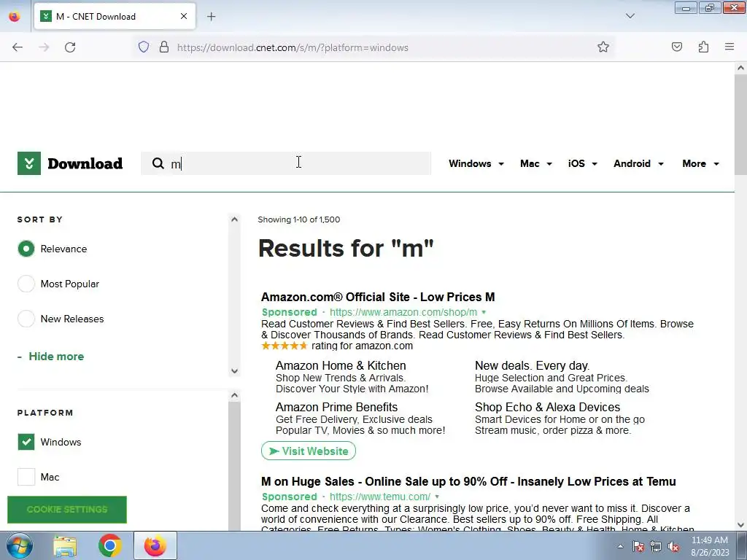Click the muted volume tray icon
This screenshot has height=560, width=747.
pos(673,546)
